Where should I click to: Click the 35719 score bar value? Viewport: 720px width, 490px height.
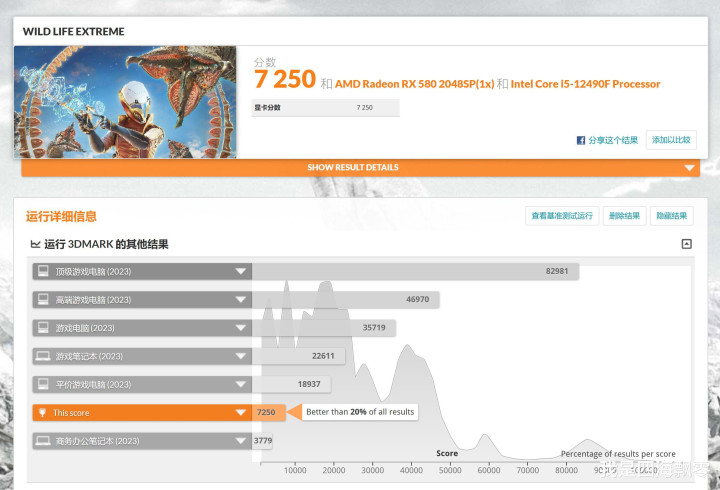coord(374,327)
